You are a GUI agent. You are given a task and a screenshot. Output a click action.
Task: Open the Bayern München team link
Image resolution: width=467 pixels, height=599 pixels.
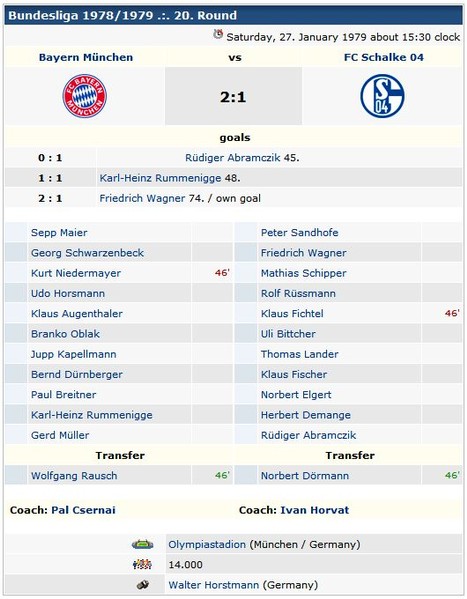pos(86,57)
